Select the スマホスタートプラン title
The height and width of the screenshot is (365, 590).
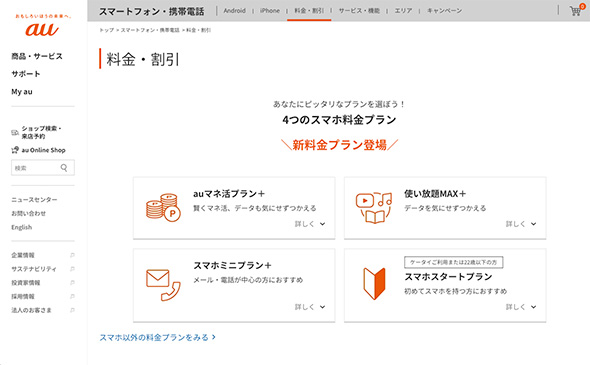click(x=448, y=277)
